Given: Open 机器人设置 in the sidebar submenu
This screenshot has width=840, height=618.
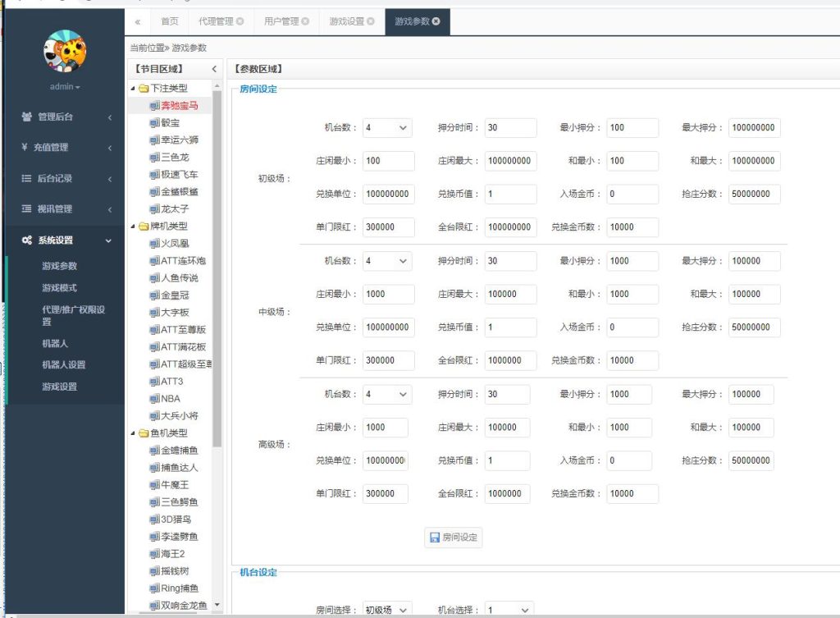Looking at the screenshot, I should point(64,365).
